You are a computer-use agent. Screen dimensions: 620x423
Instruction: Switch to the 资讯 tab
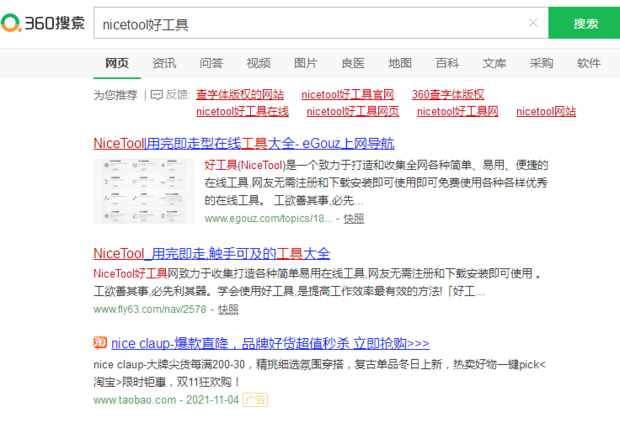[x=164, y=63]
